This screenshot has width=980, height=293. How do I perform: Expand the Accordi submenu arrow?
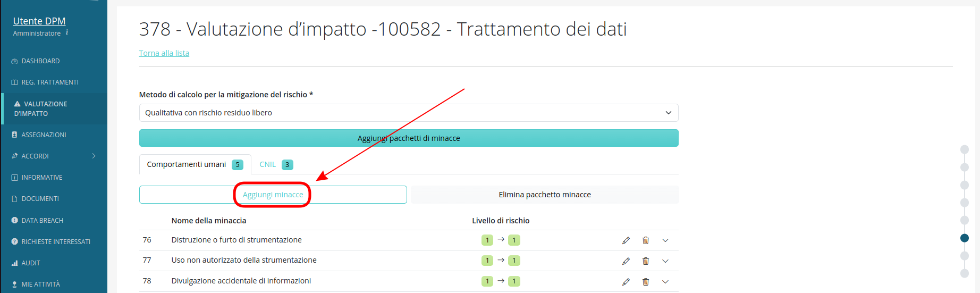point(94,156)
